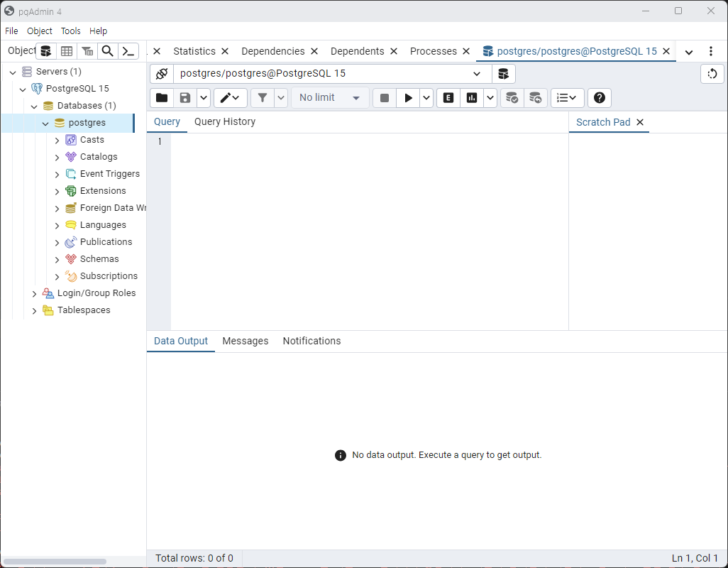Close the Scratch Pad panel
Screen dimensions: 728x568
pos(640,122)
